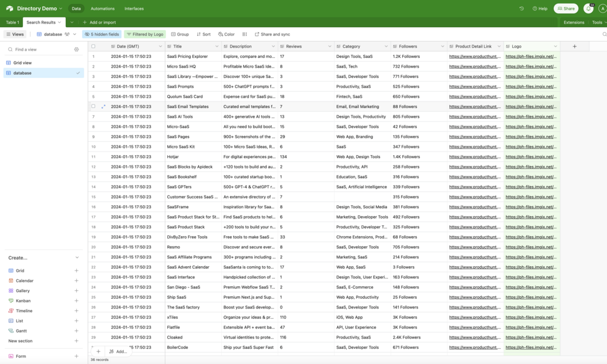The image size is (607, 364).
Task: Click the Share button
Action: coord(566,8)
